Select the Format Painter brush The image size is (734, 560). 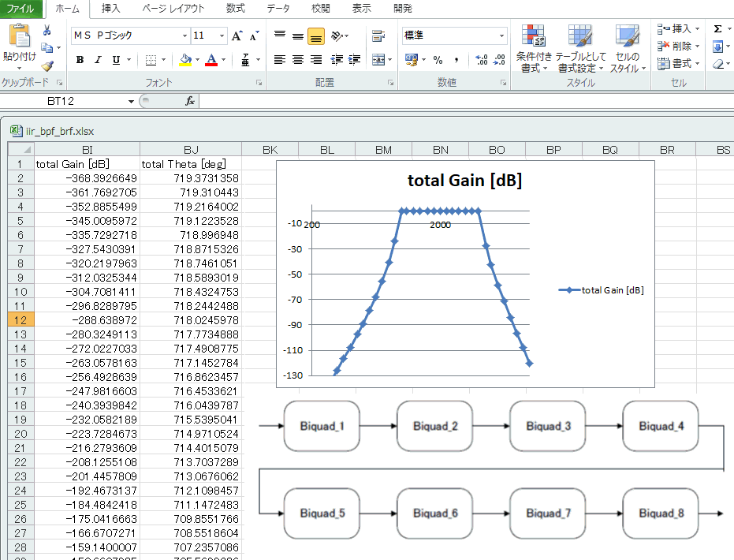(47, 65)
